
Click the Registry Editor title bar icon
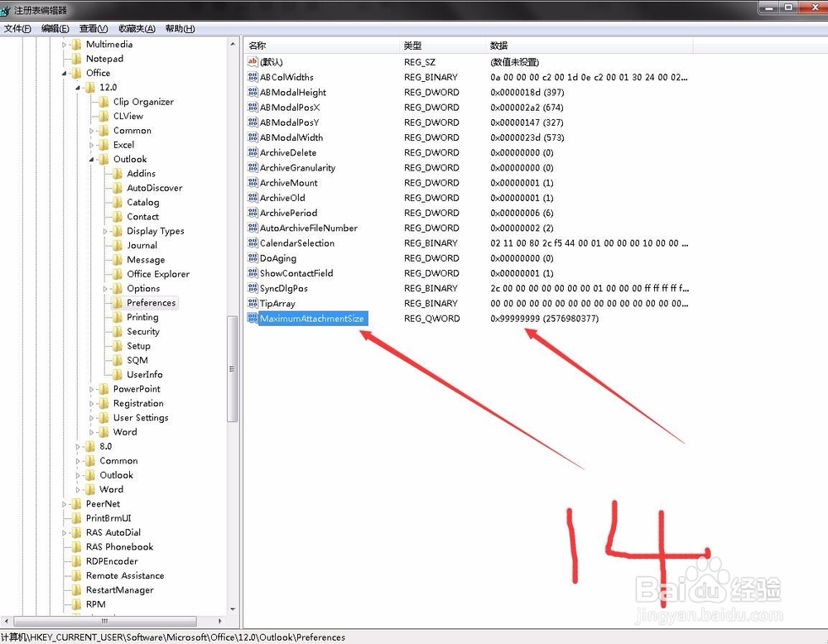pos(9,11)
